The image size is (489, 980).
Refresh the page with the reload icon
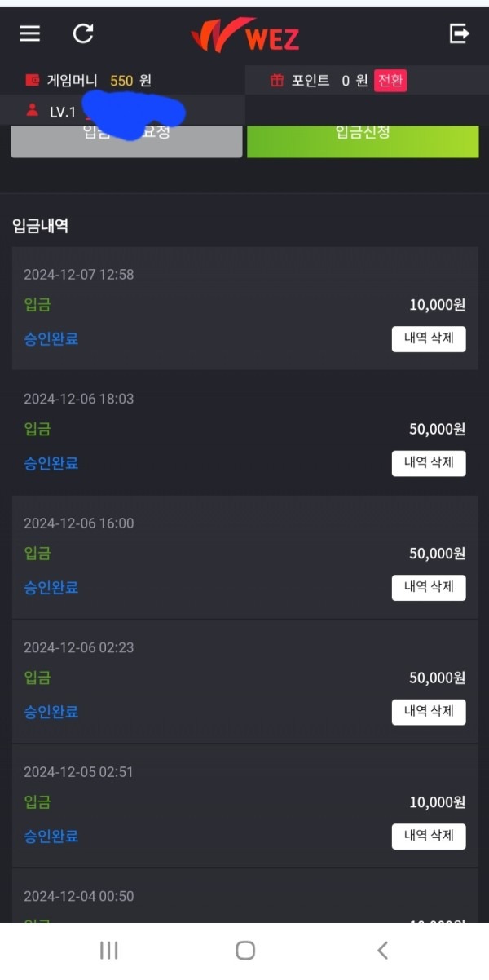point(82,34)
